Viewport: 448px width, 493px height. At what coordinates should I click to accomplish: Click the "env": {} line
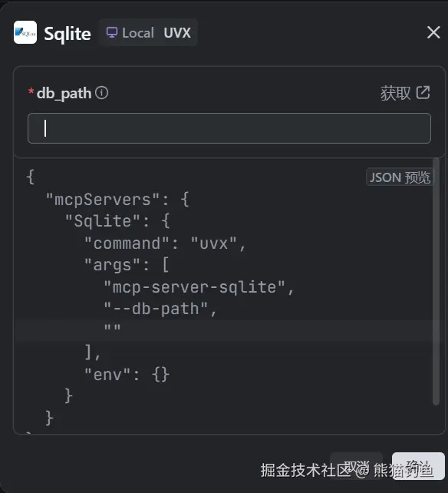pyautogui.click(x=127, y=375)
